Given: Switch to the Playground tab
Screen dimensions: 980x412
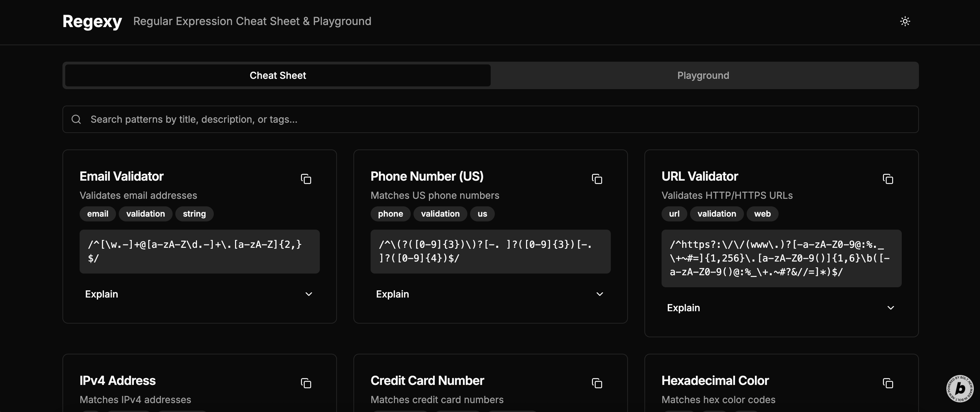Looking at the screenshot, I should (x=703, y=75).
